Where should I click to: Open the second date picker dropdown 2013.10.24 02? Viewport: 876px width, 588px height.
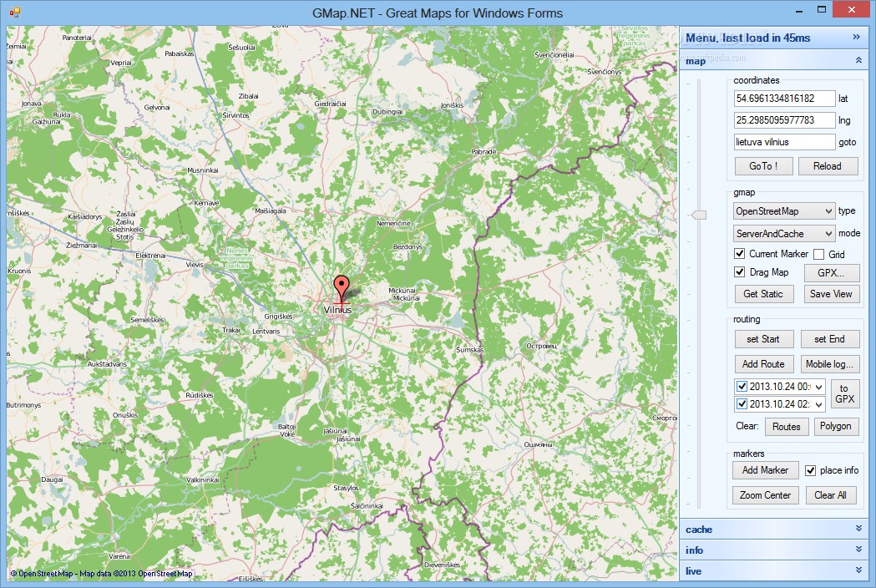[819, 404]
